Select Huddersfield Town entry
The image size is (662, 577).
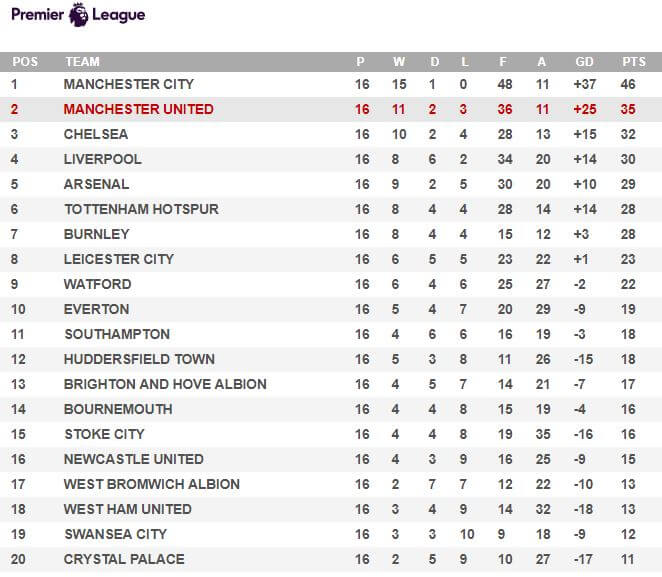(x=139, y=359)
